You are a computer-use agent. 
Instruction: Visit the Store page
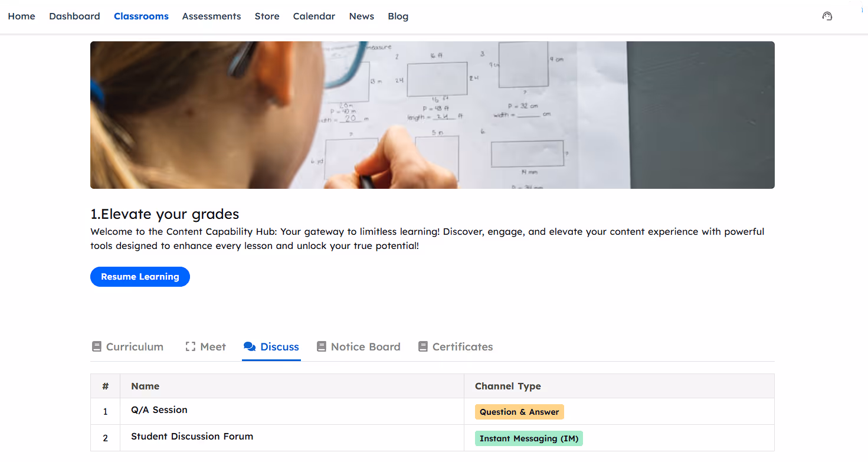267,17
